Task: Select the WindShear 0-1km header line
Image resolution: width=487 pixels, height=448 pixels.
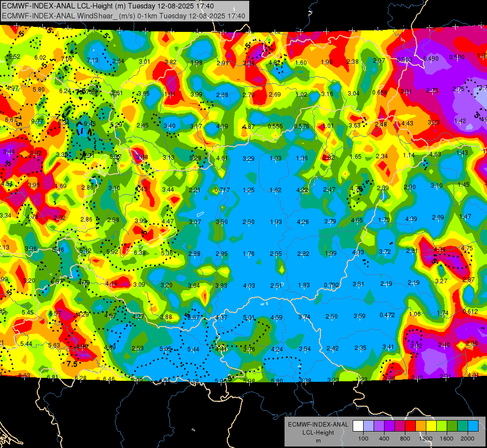Action: tap(123, 16)
